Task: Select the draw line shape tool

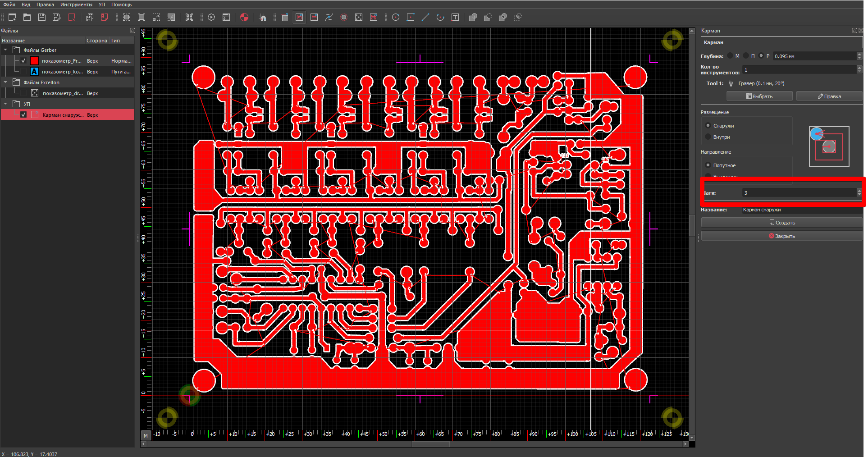Action: [x=425, y=17]
